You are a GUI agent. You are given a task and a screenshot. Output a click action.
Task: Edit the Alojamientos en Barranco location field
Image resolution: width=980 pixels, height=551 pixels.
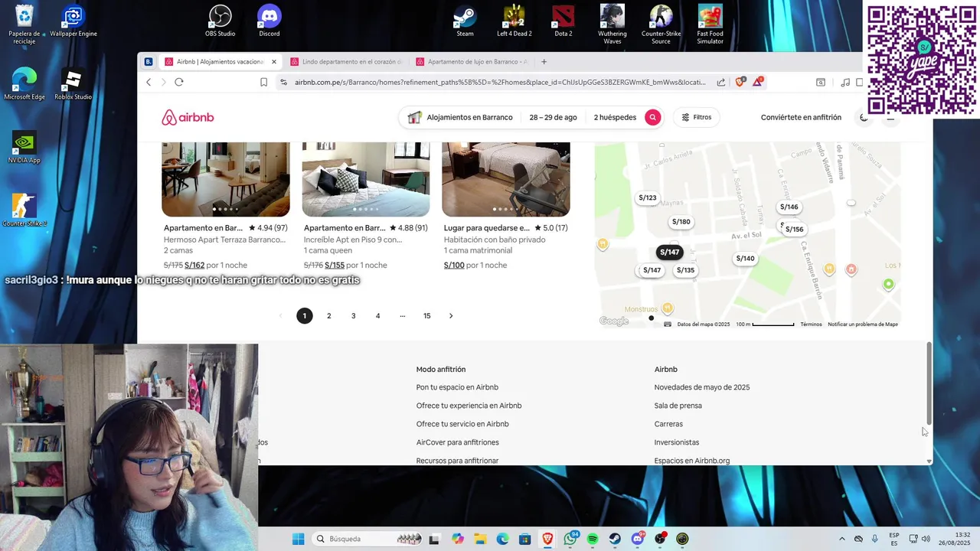point(460,117)
